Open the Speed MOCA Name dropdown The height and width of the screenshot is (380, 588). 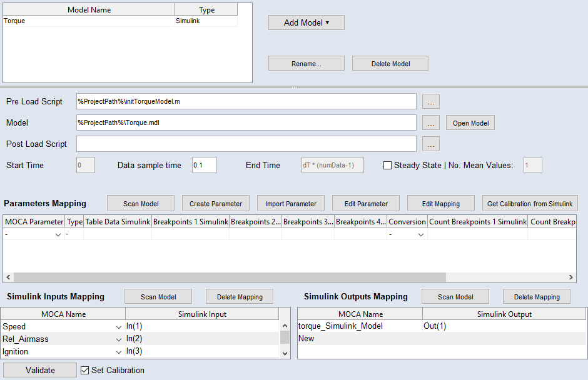(x=119, y=327)
